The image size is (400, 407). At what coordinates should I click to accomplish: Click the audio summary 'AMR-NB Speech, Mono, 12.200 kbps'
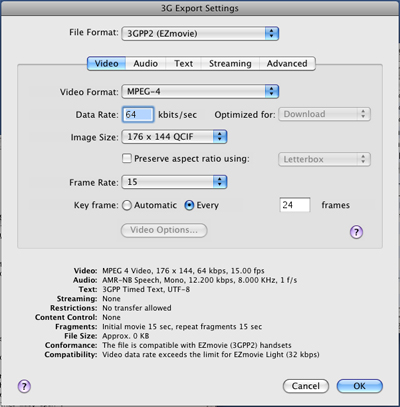coord(168,280)
